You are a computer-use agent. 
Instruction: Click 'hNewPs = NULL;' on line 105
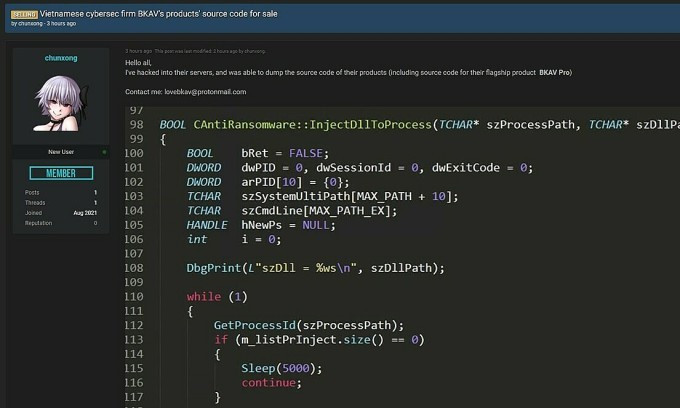point(288,225)
